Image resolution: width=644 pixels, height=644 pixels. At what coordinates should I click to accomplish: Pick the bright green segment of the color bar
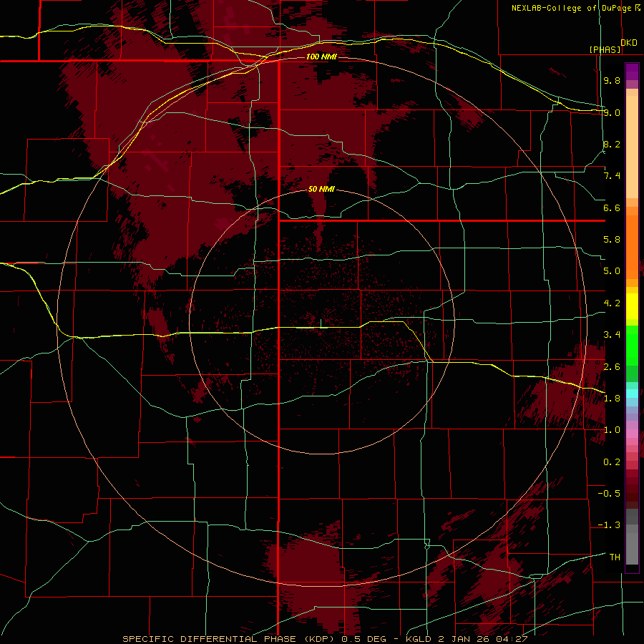click(632, 345)
